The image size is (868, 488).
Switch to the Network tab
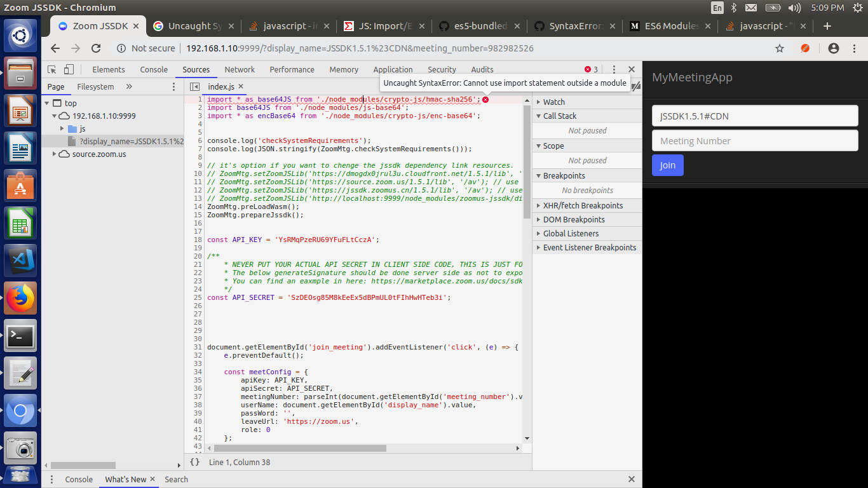pos(240,70)
